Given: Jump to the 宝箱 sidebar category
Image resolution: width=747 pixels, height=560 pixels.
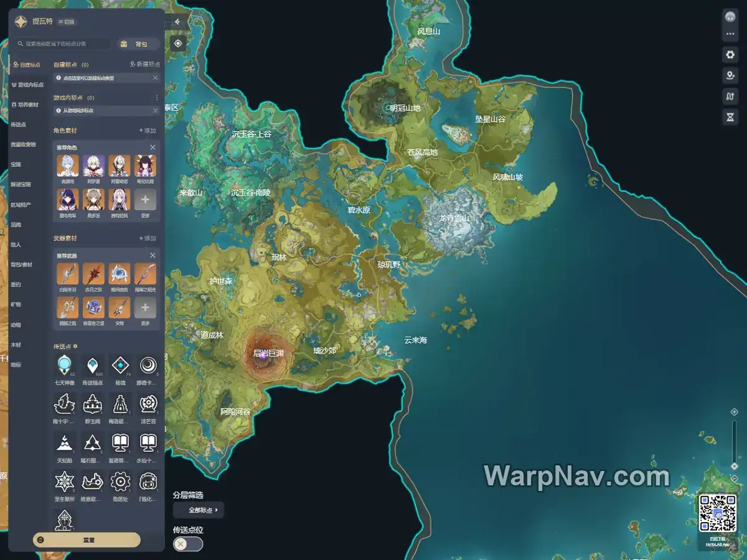Looking at the screenshot, I should 16,164.
